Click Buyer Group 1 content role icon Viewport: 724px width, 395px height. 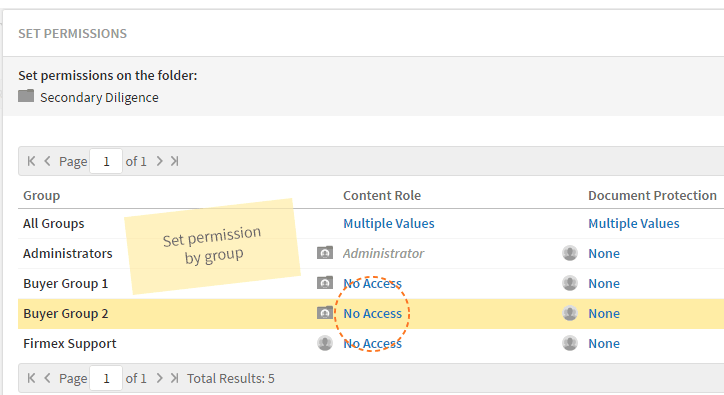coord(325,283)
